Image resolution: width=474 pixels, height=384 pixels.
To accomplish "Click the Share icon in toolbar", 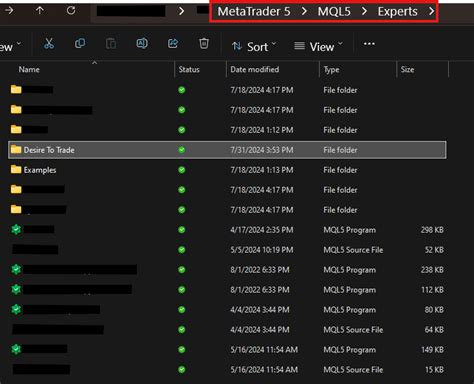I will coord(173,43).
